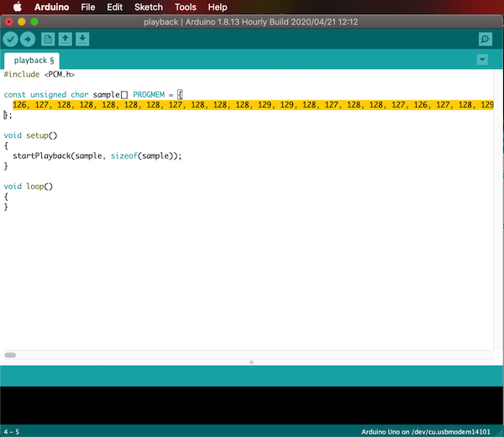Image resolution: width=504 pixels, height=437 pixels.
Task: Click the black console output area
Action: click(252, 405)
